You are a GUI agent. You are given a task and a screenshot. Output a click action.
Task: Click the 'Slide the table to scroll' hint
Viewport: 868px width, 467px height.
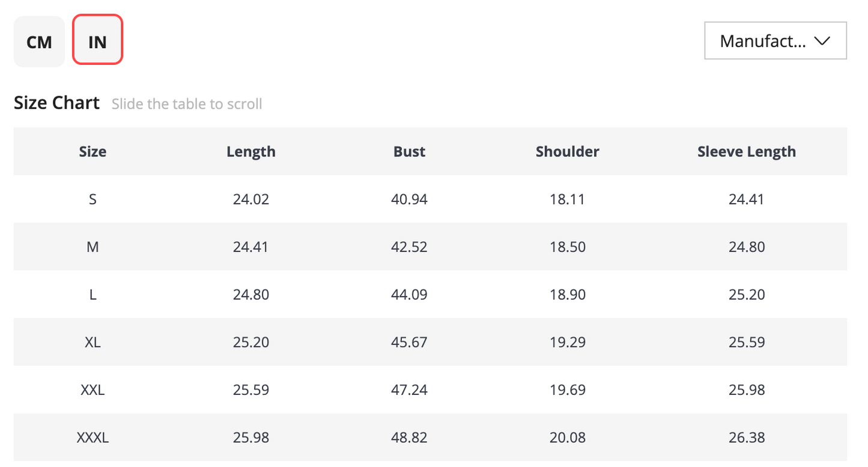[187, 104]
